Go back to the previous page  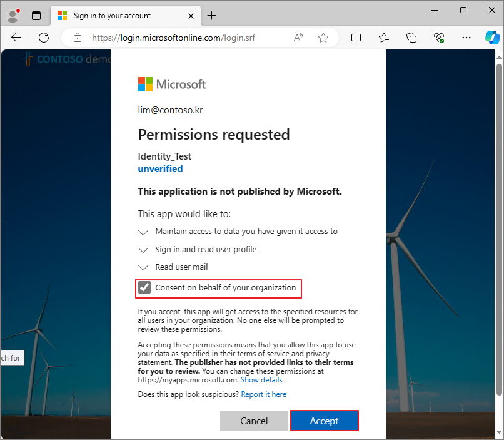[16, 38]
